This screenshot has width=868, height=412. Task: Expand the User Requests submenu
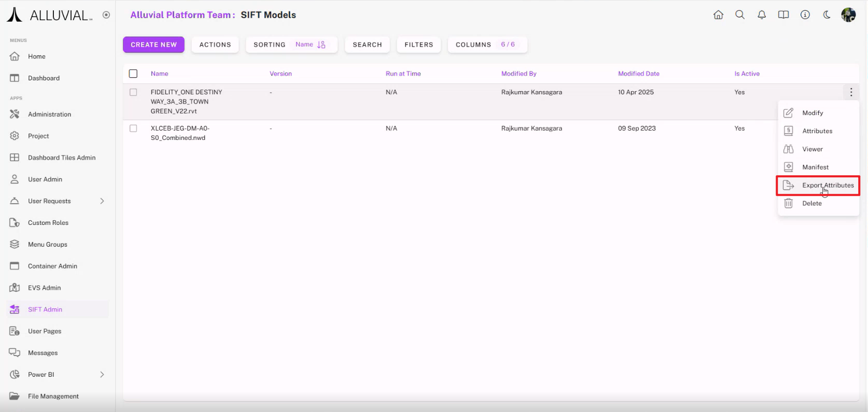coord(102,201)
